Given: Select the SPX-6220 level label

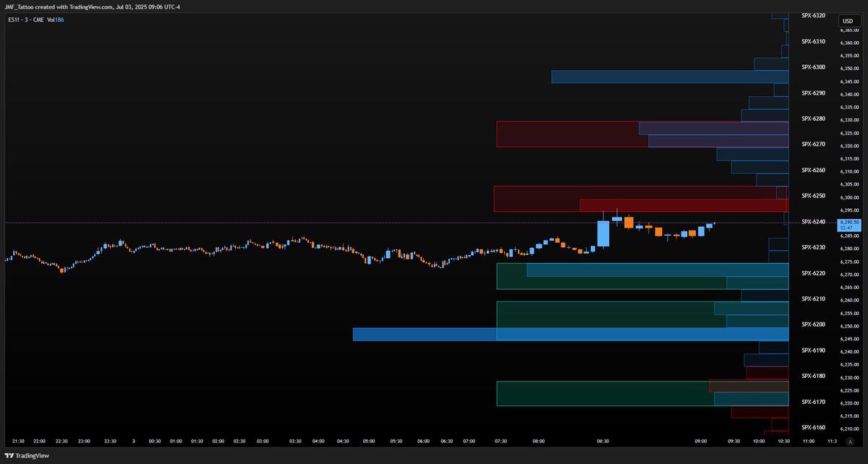Looking at the screenshot, I should tap(814, 273).
